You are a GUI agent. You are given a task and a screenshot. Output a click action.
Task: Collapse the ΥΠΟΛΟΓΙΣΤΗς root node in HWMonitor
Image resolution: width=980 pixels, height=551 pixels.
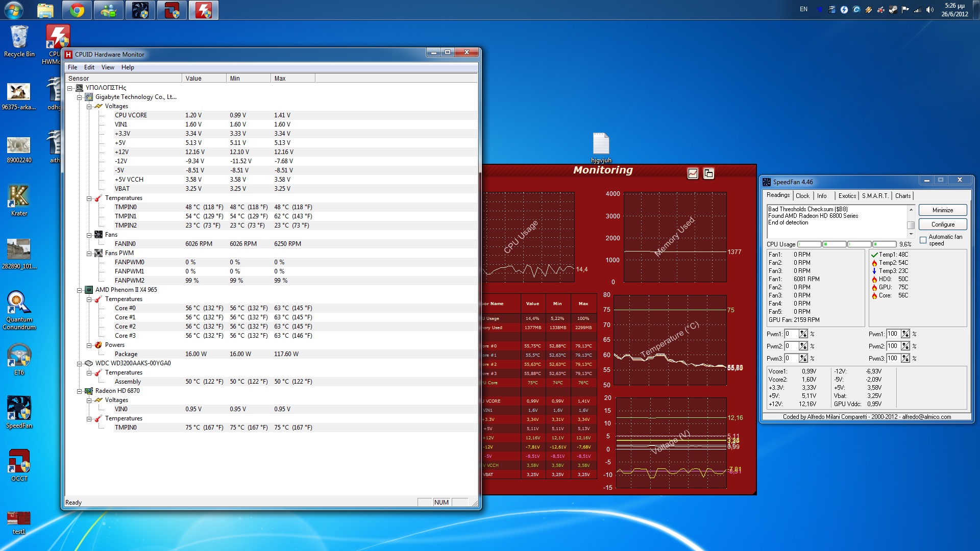[70, 88]
